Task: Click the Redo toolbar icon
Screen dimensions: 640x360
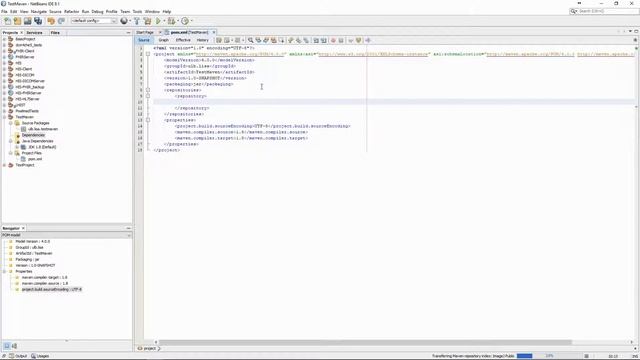Action: [x=61, y=21]
